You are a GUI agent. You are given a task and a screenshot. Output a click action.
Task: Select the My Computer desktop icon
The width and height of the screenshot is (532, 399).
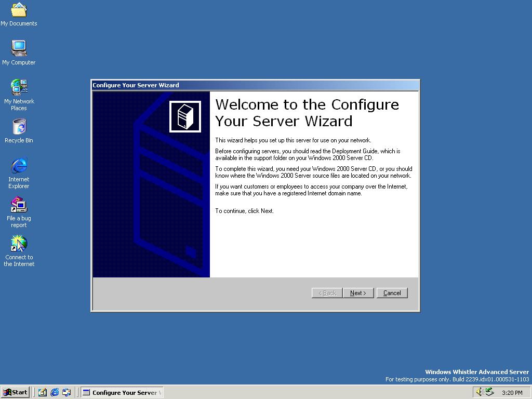19,52
